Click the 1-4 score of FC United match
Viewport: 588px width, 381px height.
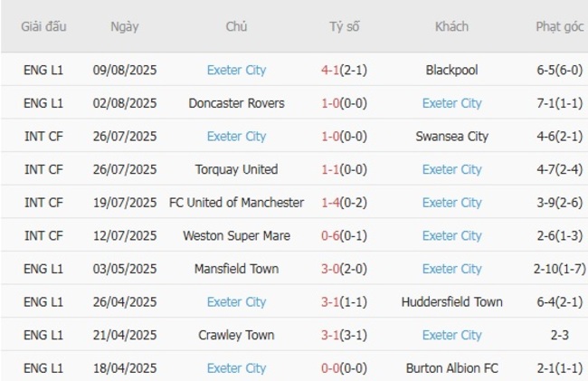tap(332, 203)
